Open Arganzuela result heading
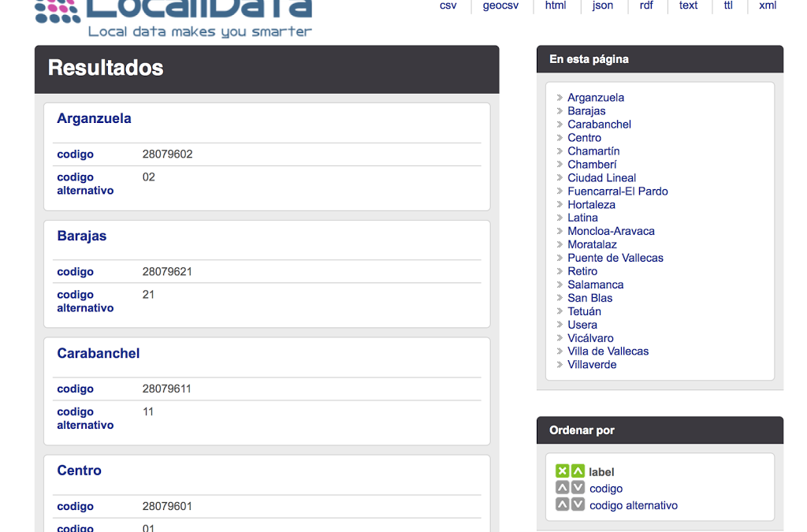The width and height of the screenshot is (807, 532). [94, 118]
